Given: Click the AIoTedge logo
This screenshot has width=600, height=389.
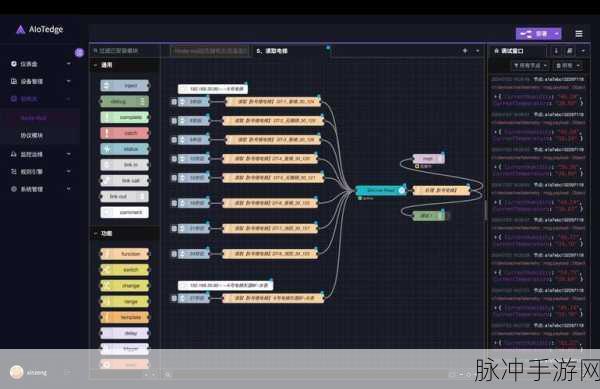Looking at the screenshot, I should click(x=39, y=29).
